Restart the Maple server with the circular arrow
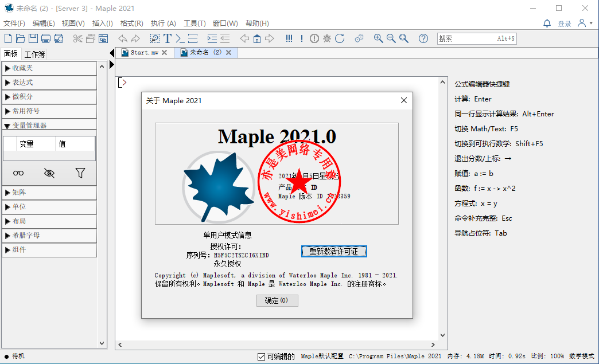599x364 pixels. pyautogui.click(x=340, y=38)
